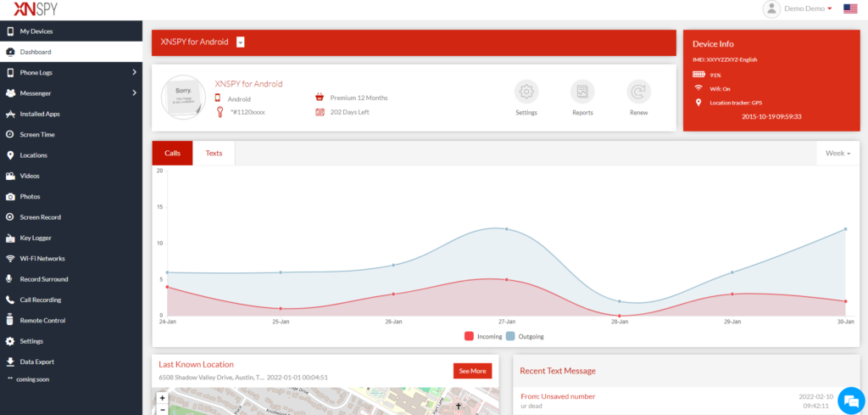Click the Data Export download icon
Viewport: 868px width, 415px height.
pyautogui.click(x=10, y=362)
